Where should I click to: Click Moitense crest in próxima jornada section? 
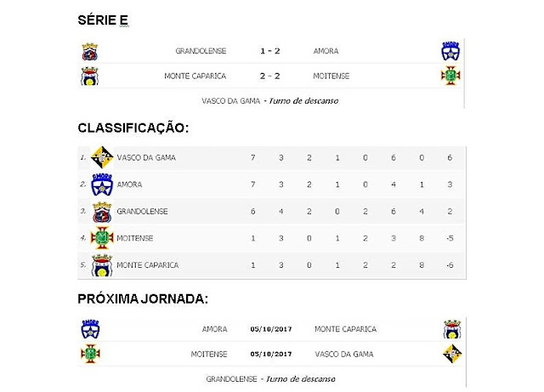coord(90,354)
